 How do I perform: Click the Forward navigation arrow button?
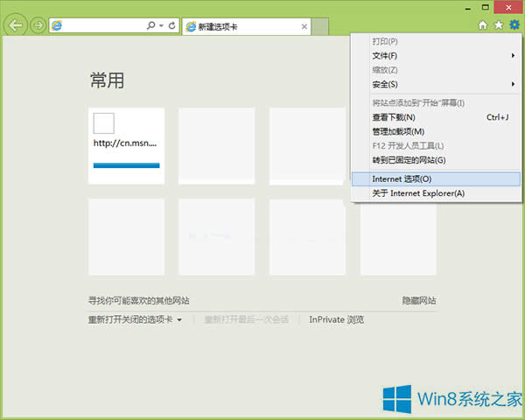pyautogui.click(x=38, y=25)
